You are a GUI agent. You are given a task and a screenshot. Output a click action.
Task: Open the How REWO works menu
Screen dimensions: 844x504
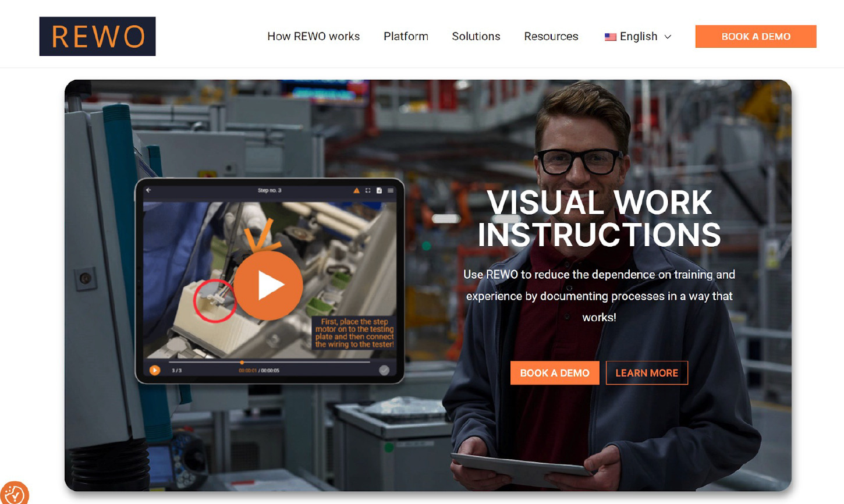pos(313,36)
